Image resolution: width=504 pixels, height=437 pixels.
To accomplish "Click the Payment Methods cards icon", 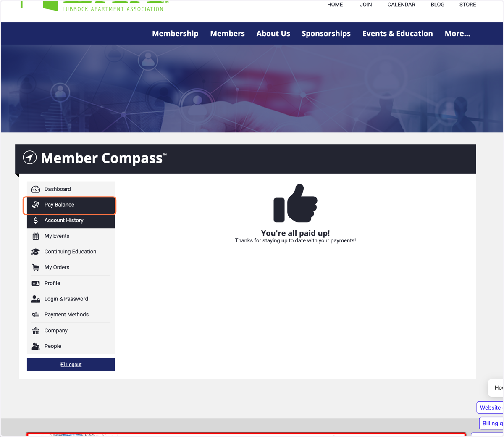I will [x=36, y=315].
